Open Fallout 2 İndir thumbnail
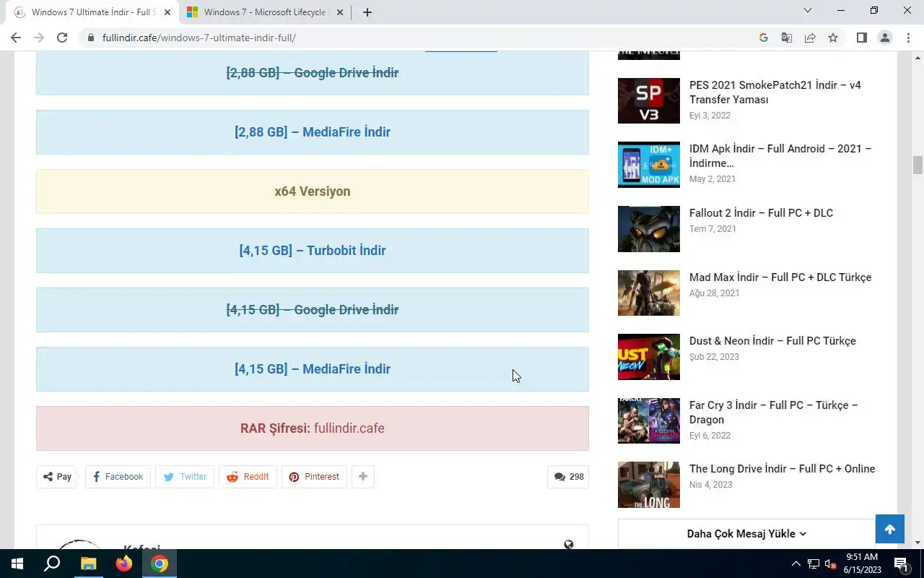The width and height of the screenshot is (924, 578). tap(649, 229)
